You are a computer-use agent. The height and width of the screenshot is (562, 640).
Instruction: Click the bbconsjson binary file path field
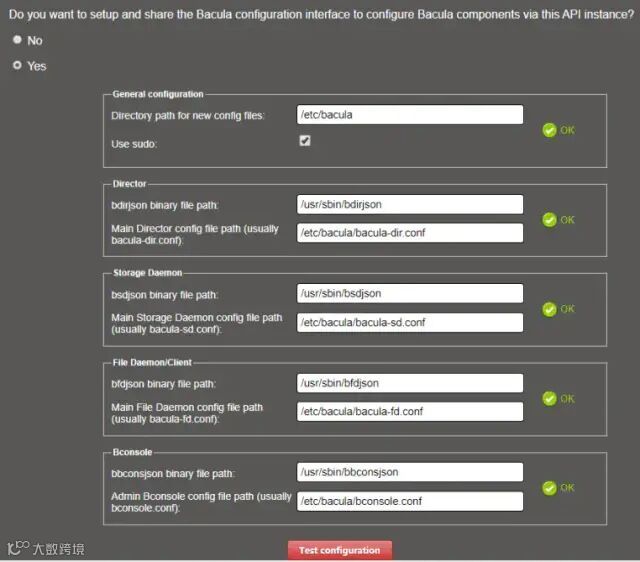(410, 472)
